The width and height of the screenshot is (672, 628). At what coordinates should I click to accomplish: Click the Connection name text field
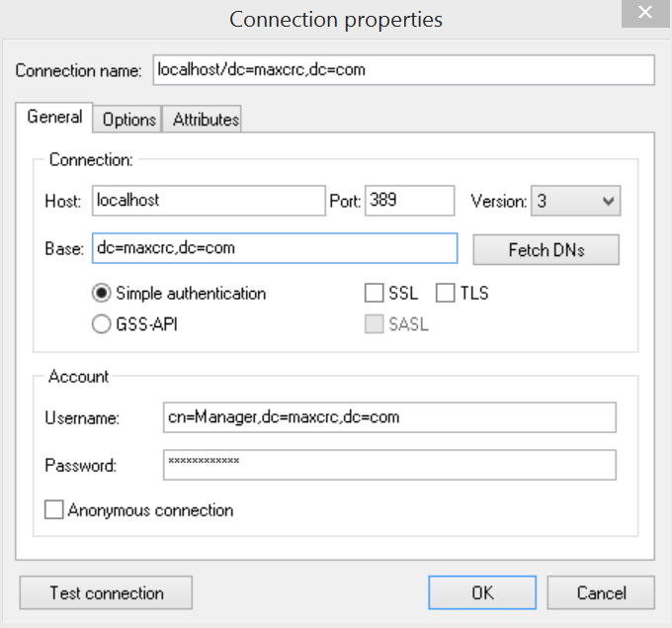[403, 70]
